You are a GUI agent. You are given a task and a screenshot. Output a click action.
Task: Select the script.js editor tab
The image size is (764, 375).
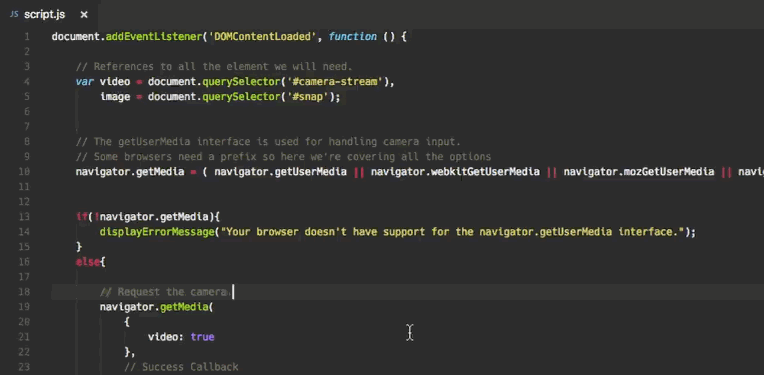[49, 15]
